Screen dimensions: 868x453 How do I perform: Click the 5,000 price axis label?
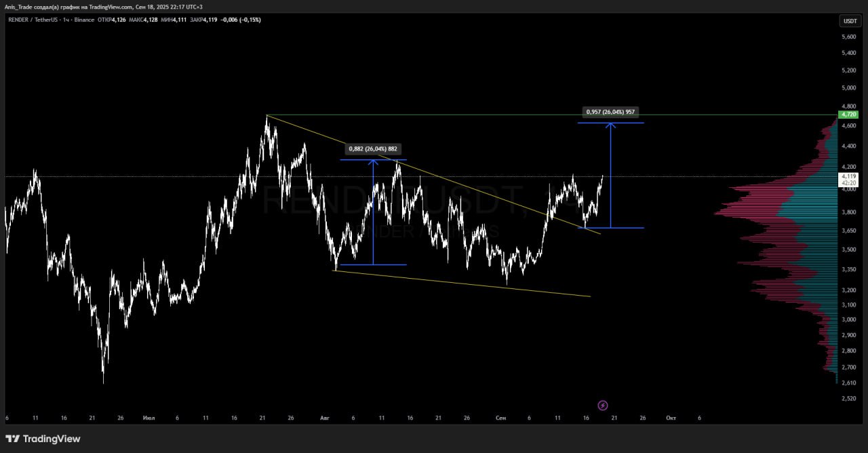[848, 87]
